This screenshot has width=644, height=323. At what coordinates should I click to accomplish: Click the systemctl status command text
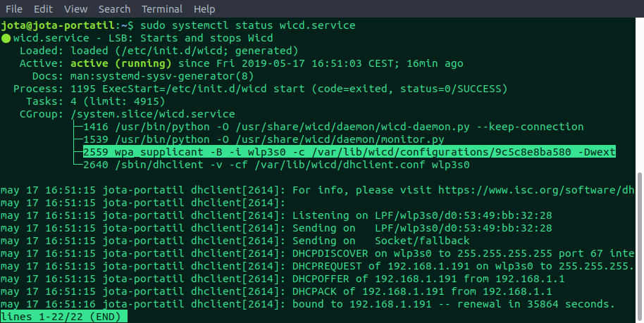247,25
